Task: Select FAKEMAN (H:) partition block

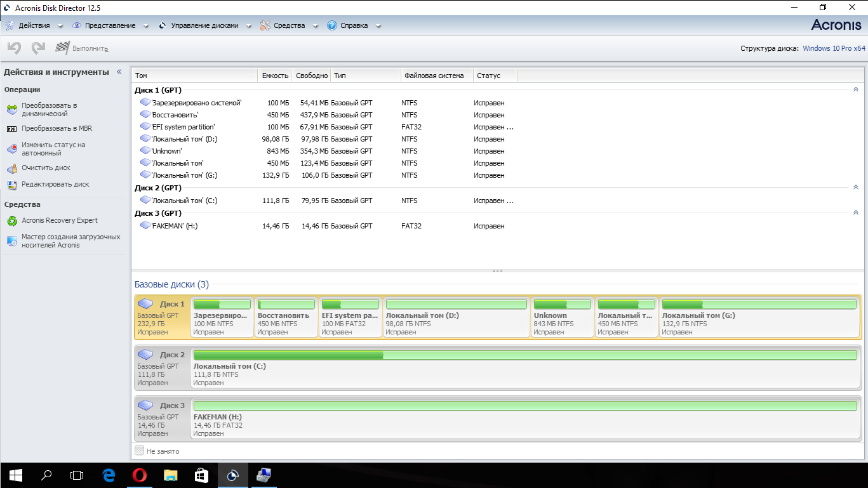Action: [x=525, y=418]
